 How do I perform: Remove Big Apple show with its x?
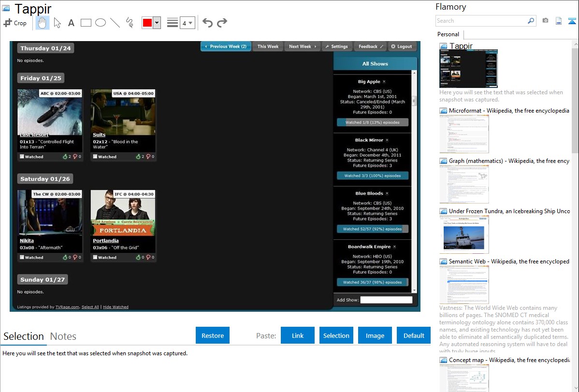tap(384, 82)
